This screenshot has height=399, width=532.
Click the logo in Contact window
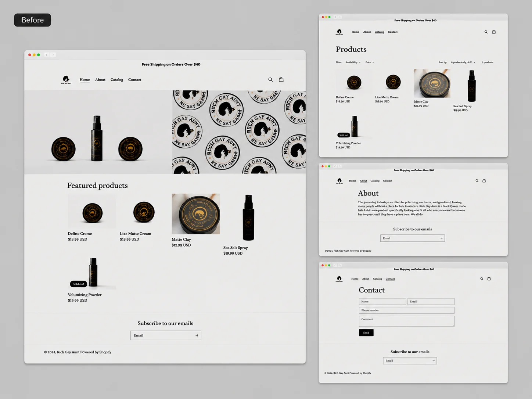[x=339, y=279]
